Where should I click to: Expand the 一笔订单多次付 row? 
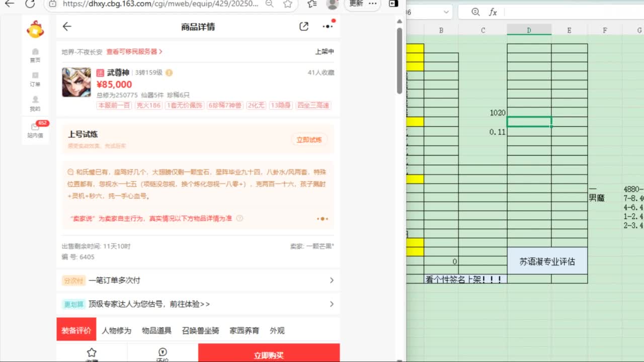[198, 281]
